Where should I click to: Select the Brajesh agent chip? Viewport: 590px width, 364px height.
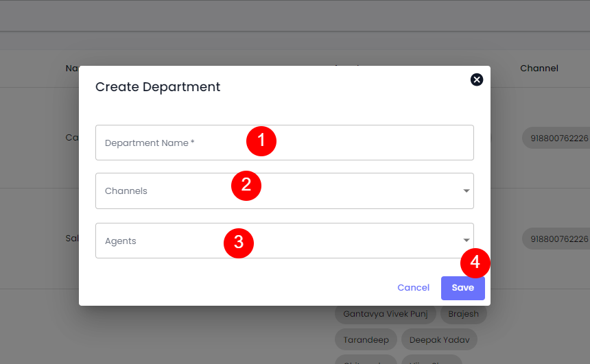point(464,314)
